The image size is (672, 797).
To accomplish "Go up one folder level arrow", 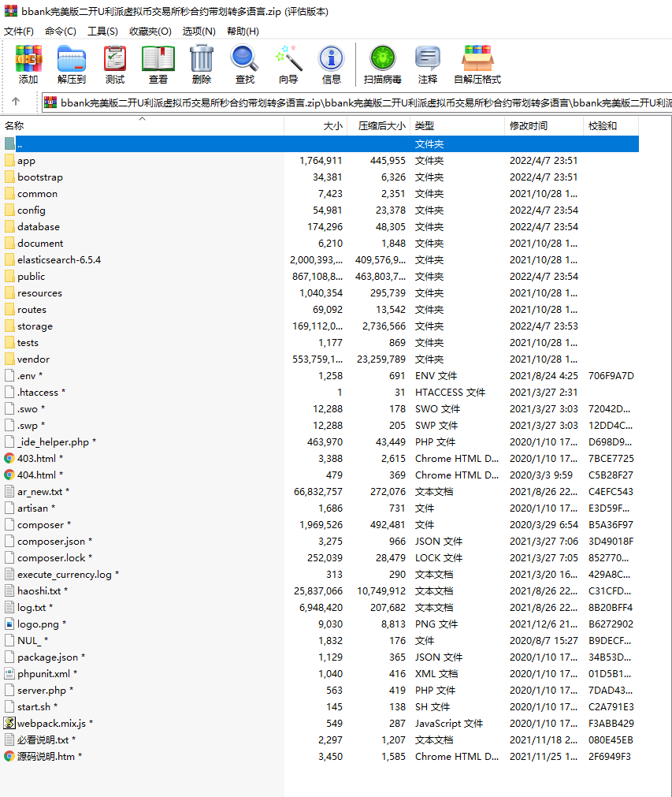I will [x=16, y=102].
